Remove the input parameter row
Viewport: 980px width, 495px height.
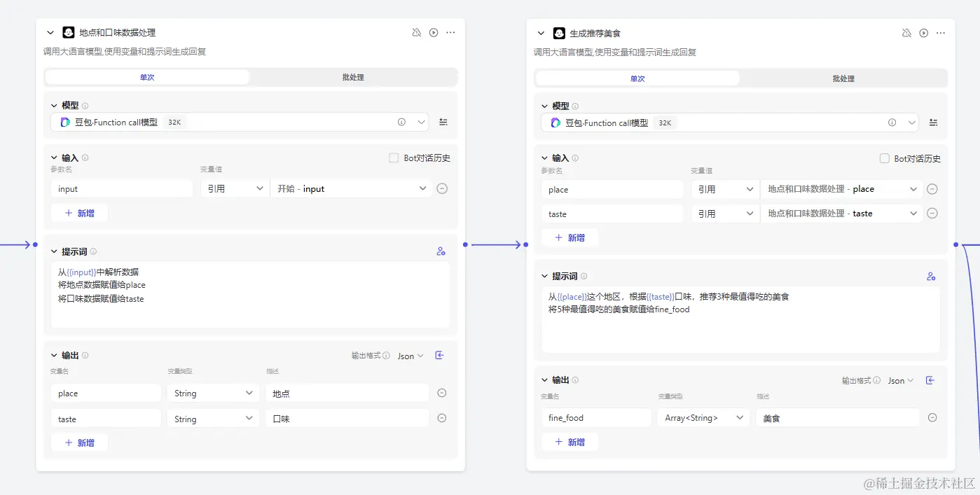click(x=442, y=188)
